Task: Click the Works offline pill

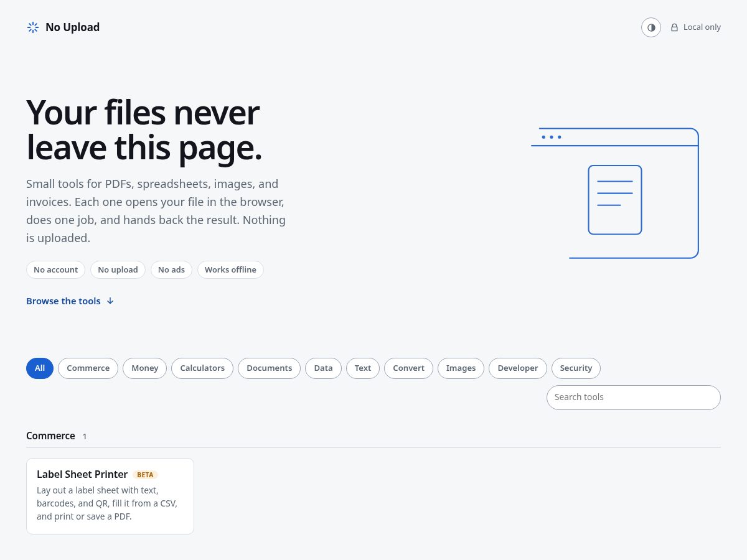Action: pos(230,270)
